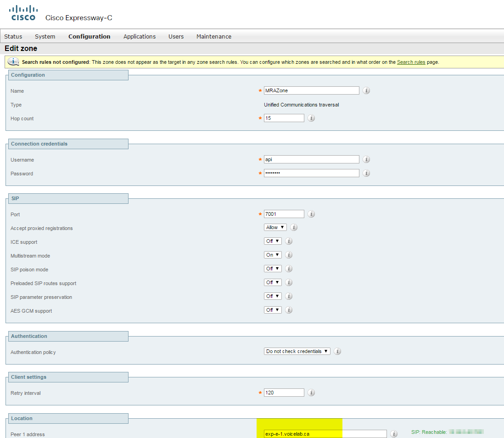Screen dimensions: 504x438
Task: Click the Retry interval input field
Action: (284, 393)
